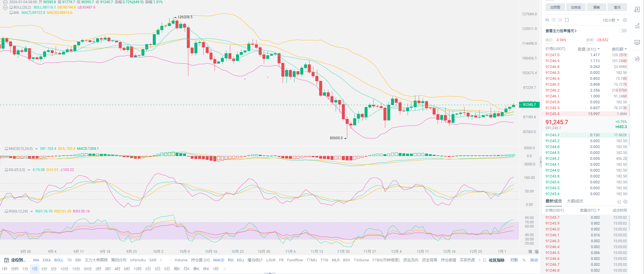The image size is (644, 274).
Task: Collapse the side panel using the divider handle
Action: tap(541, 162)
